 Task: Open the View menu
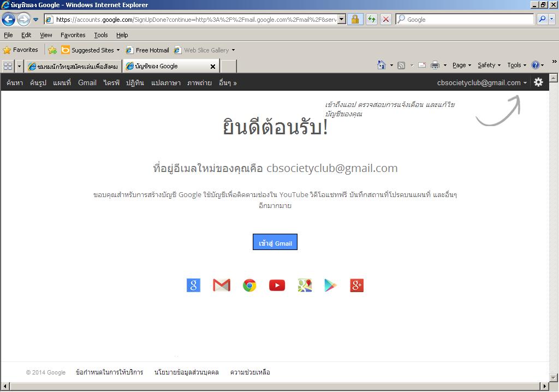pos(46,35)
